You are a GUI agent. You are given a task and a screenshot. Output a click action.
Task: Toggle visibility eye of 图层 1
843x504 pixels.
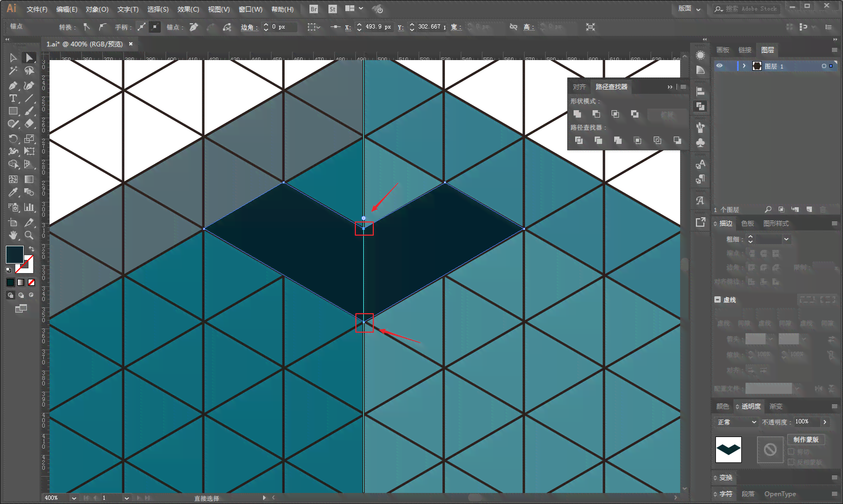coord(720,66)
